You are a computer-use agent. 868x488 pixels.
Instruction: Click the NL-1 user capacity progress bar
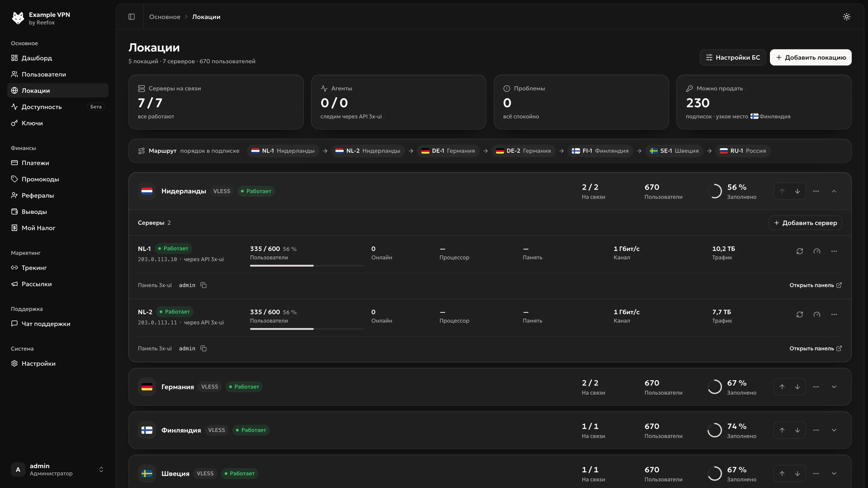(307, 266)
